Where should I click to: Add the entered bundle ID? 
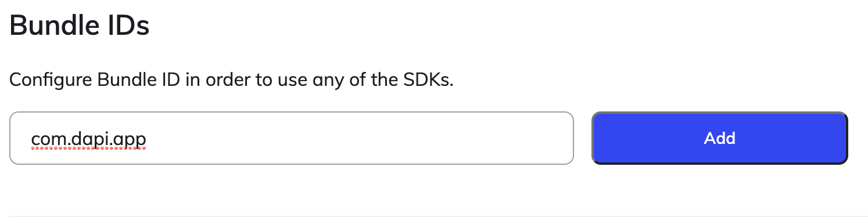[x=719, y=138]
